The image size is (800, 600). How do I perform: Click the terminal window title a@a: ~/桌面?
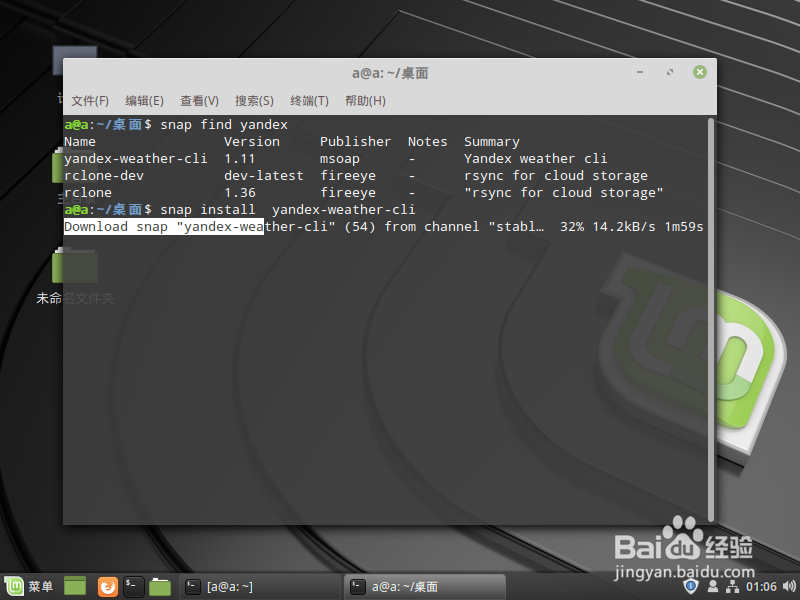pos(390,73)
